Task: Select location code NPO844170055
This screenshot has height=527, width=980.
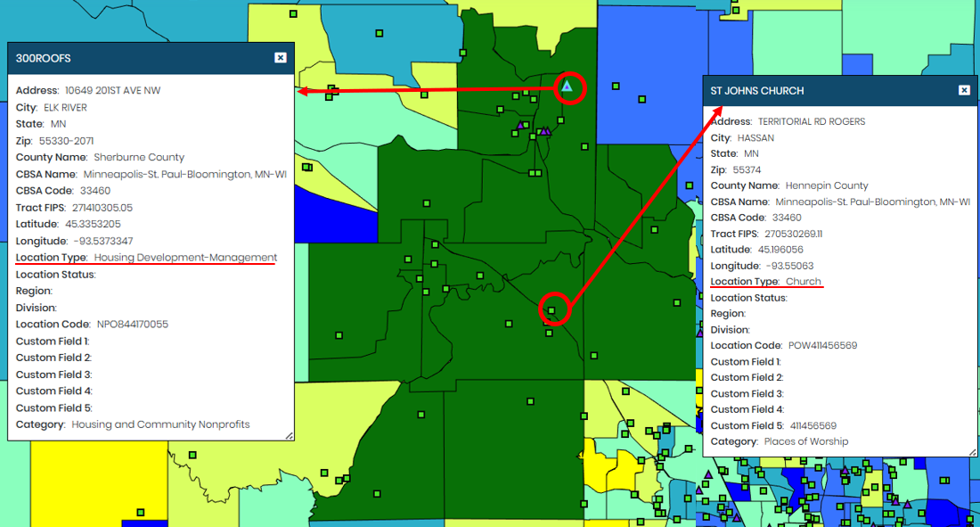Action: click(x=133, y=325)
